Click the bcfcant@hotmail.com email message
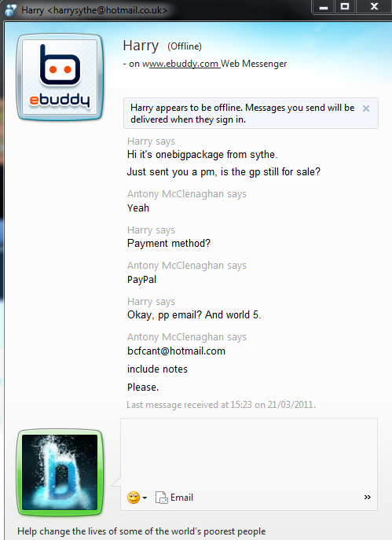Screen dimensions: 392x540 (x=176, y=351)
